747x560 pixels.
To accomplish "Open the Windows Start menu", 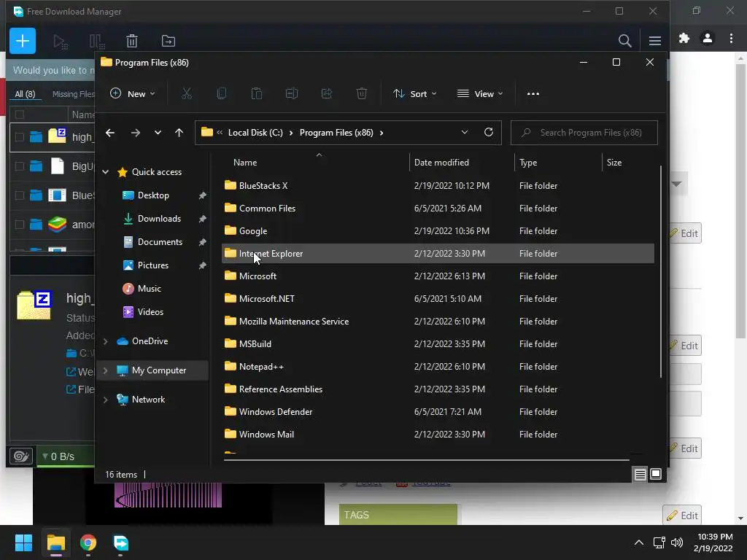I will [23, 542].
